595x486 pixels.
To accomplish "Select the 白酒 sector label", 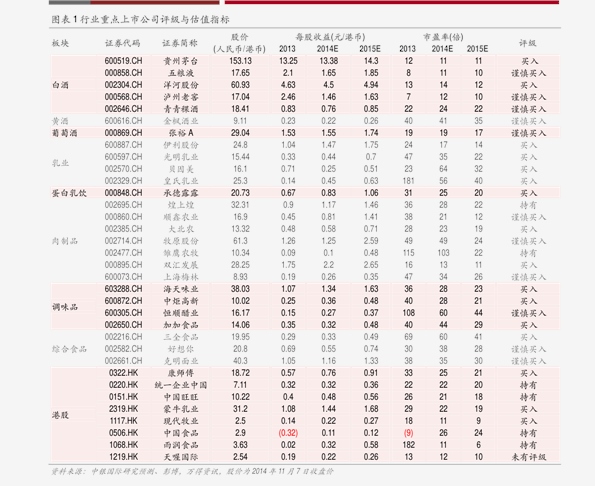I will point(60,85).
